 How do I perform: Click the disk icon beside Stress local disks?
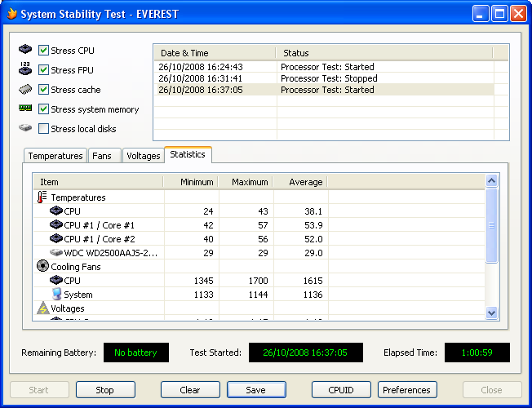pos(25,129)
